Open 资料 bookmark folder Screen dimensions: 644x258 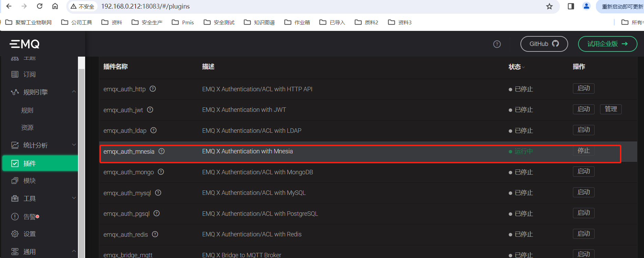pos(112,22)
